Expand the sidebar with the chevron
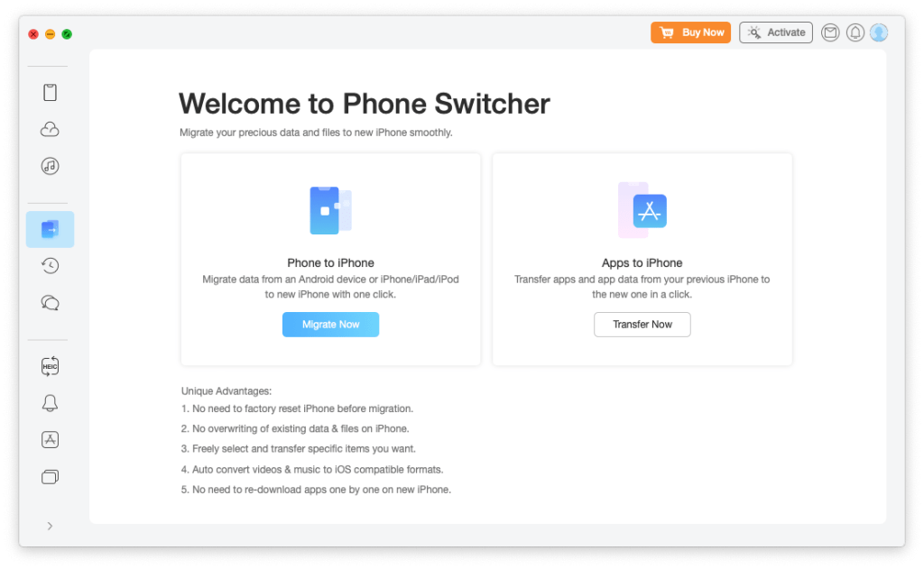The image size is (924, 569). 51,526
